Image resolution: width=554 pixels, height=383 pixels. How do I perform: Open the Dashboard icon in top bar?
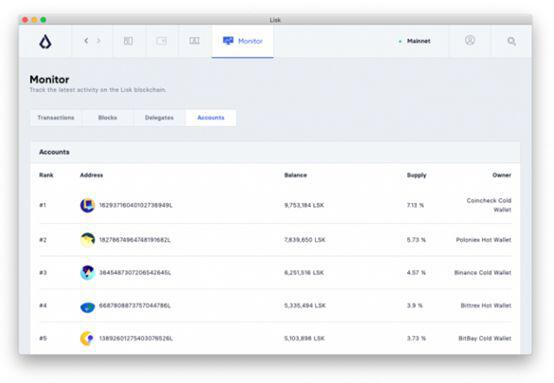pos(128,41)
